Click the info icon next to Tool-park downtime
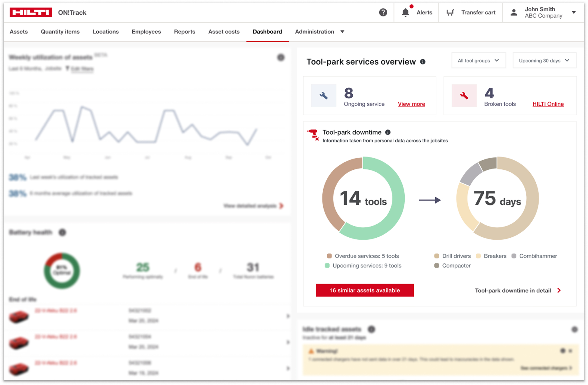Screen dimensions: 588x385 coord(388,132)
